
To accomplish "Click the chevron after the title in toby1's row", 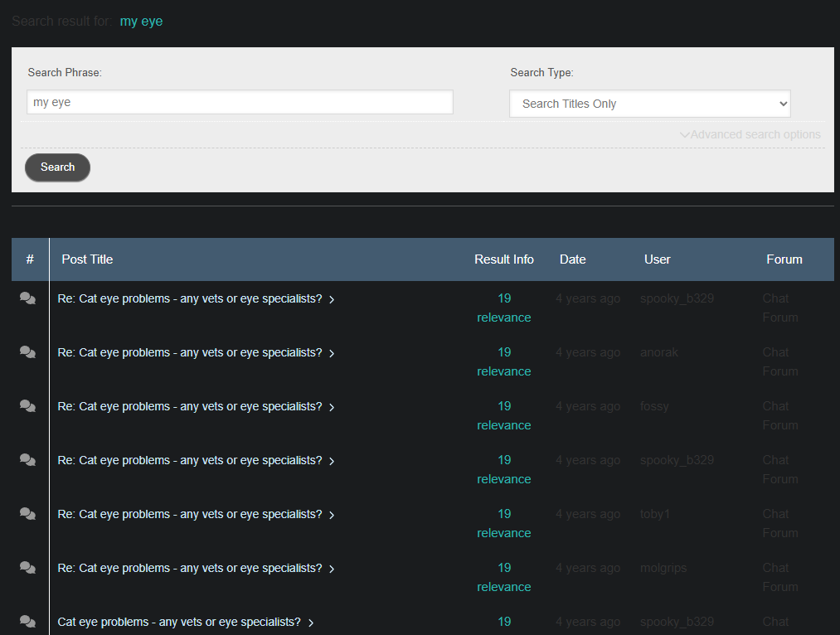I will point(332,516).
